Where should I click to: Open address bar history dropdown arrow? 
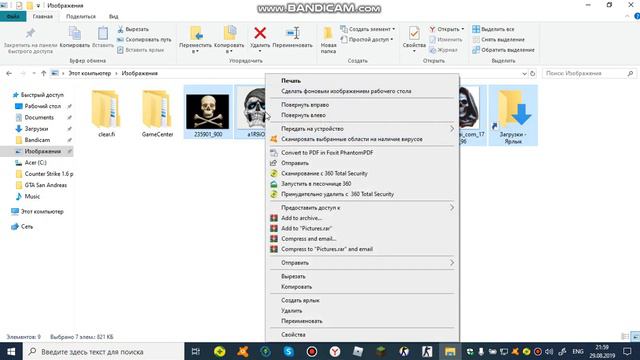[524, 73]
